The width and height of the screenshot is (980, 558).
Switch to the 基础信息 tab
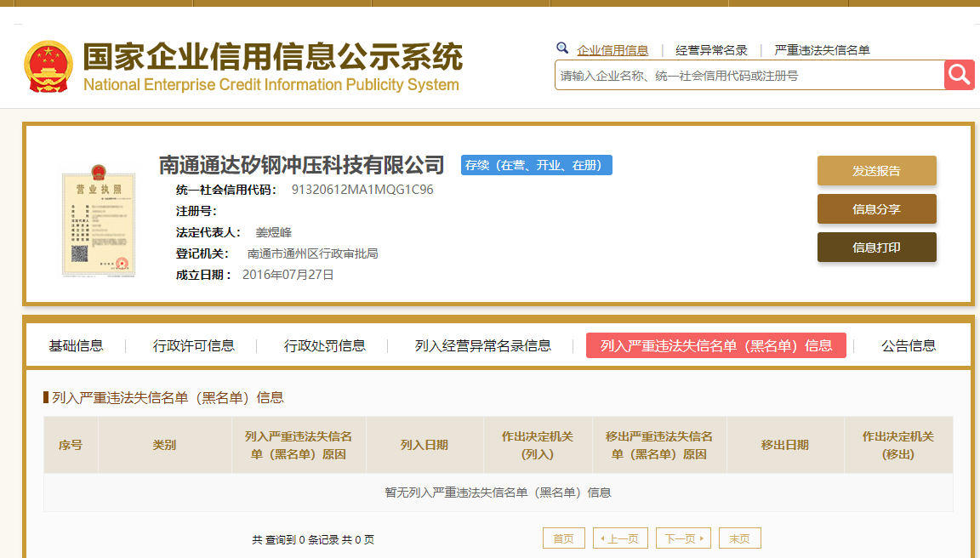tap(77, 345)
